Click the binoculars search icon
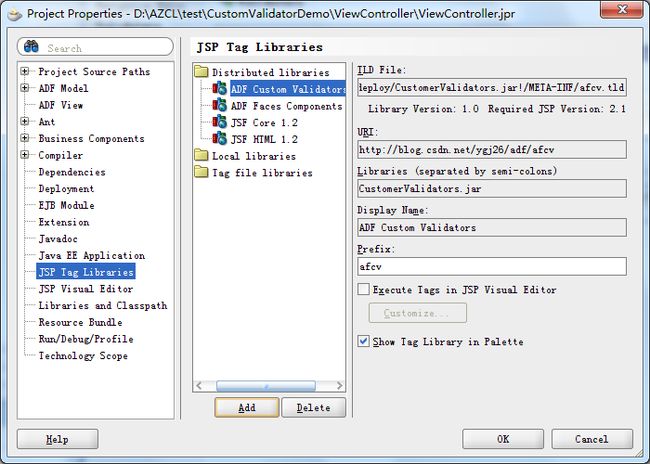The image size is (650, 464). coord(31,46)
